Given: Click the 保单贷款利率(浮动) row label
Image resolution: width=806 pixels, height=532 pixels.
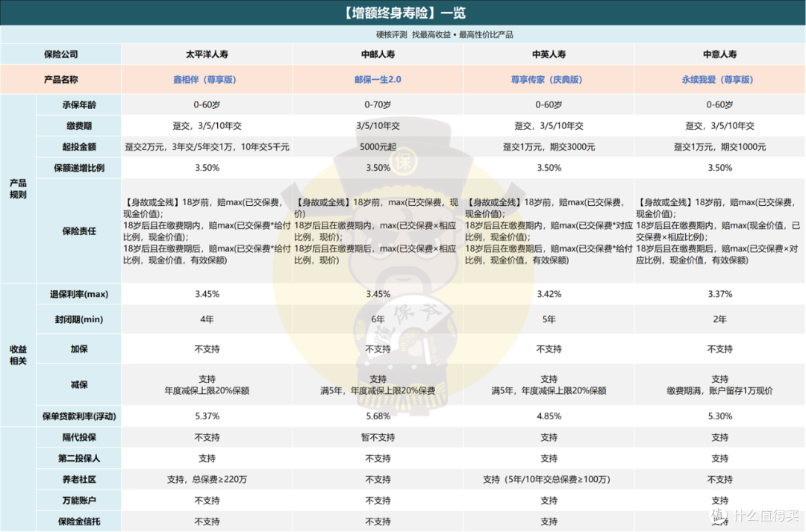Looking at the screenshot, I should 79,416.
